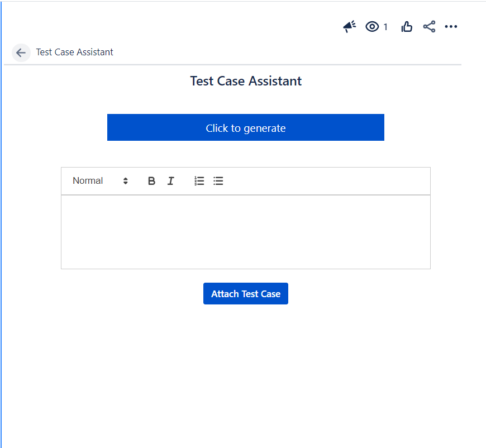Apply bold formatting in the editor
The height and width of the screenshot is (448, 486).
pyautogui.click(x=151, y=180)
